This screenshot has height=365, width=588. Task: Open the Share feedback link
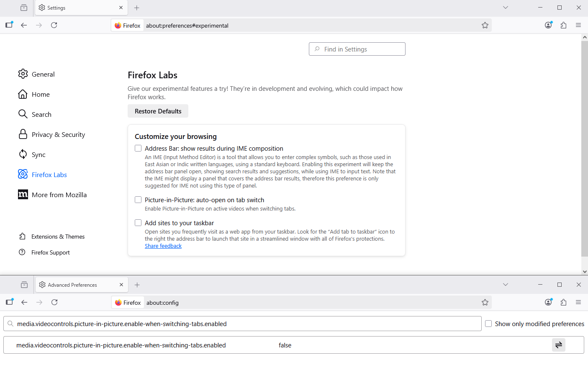click(163, 246)
